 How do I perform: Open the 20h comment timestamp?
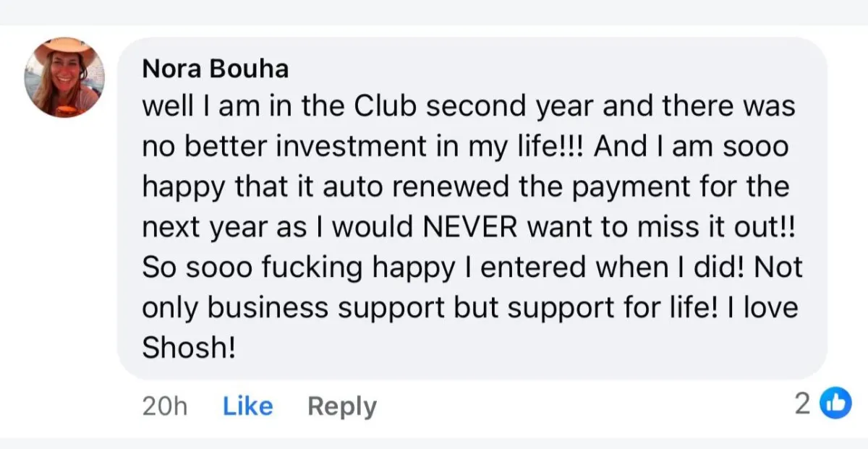pyautogui.click(x=165, y=406)
